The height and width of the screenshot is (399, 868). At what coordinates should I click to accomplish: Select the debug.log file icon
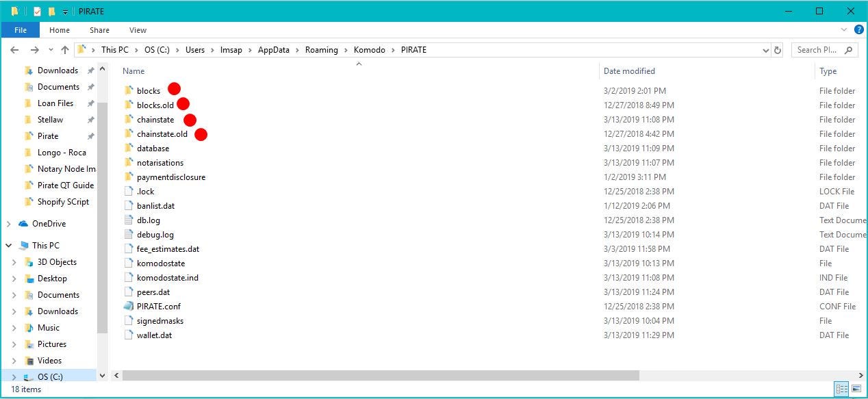pos(129,234)
